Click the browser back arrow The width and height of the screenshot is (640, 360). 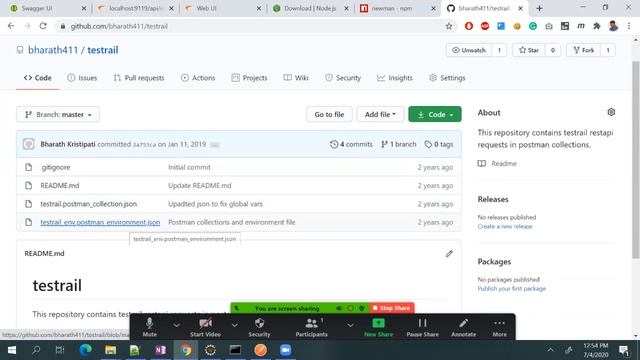coord(11,26)
